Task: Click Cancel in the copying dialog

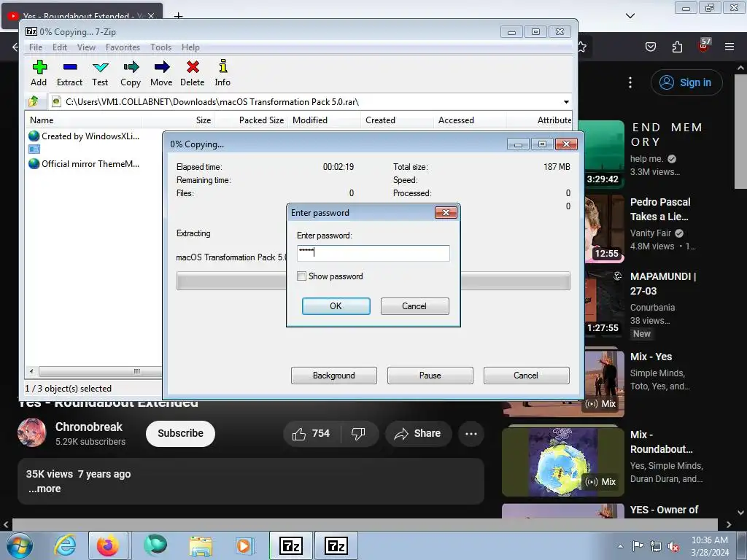Action: 526,376
